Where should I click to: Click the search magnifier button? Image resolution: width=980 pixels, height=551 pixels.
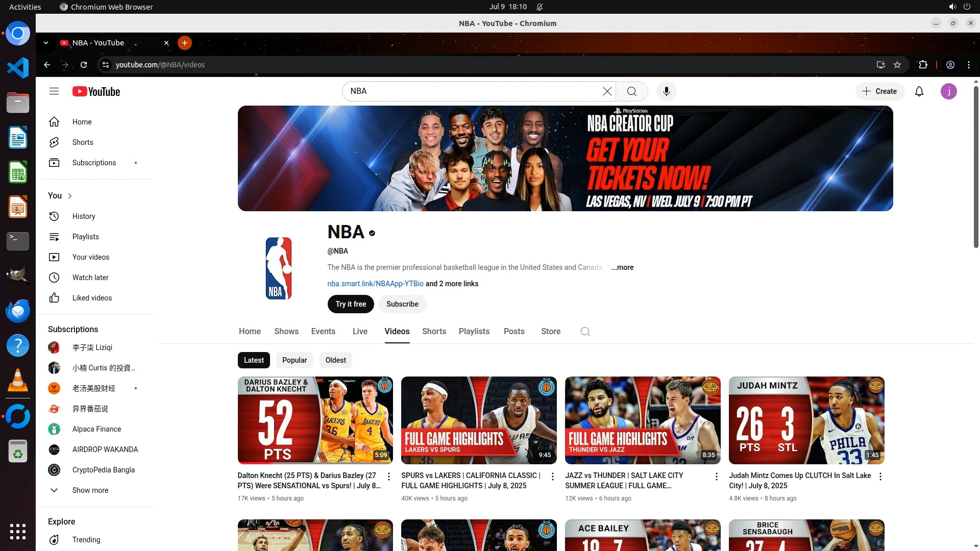[632, 91]
